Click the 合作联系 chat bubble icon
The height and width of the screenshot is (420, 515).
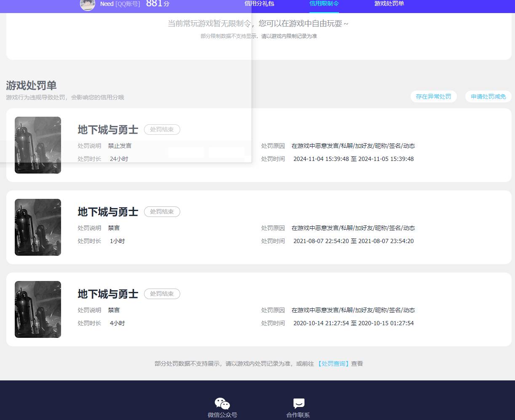point(298,403)
